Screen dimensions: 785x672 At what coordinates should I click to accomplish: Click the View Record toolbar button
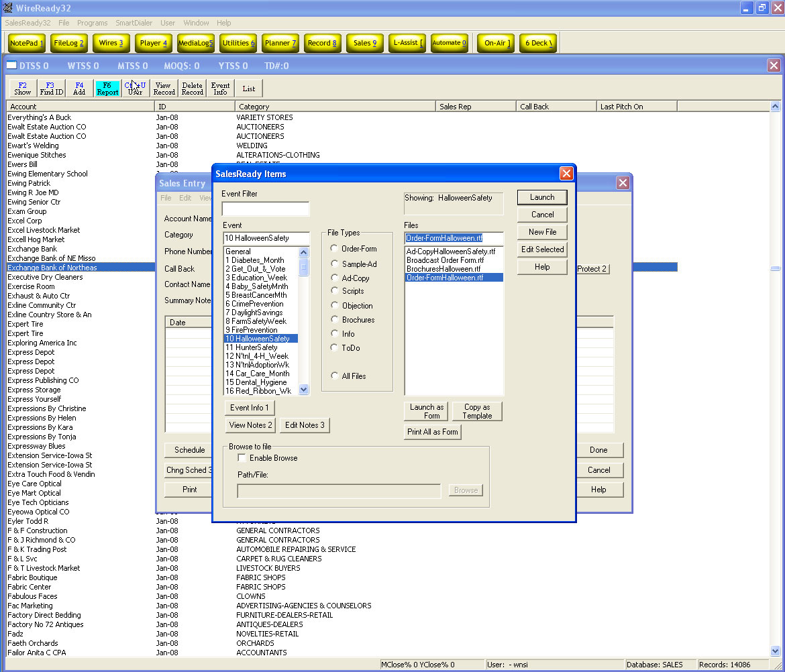point(164,89)
